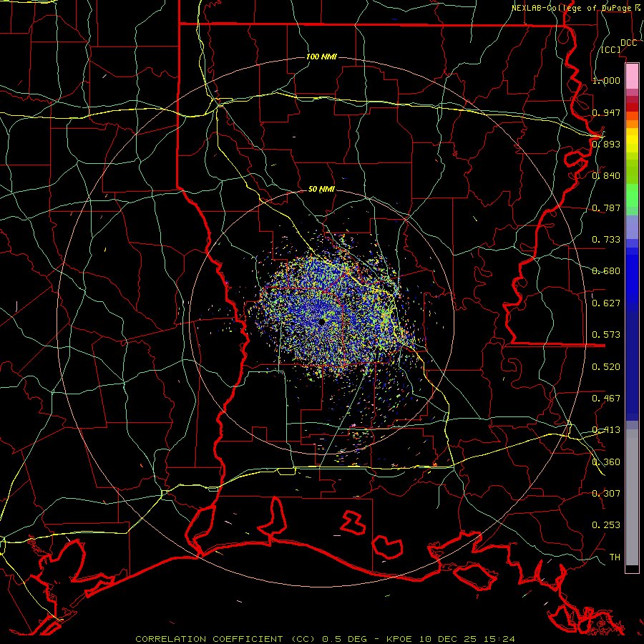
Task: Click the 0.840 scale value
Action: [x=606, y=176]
